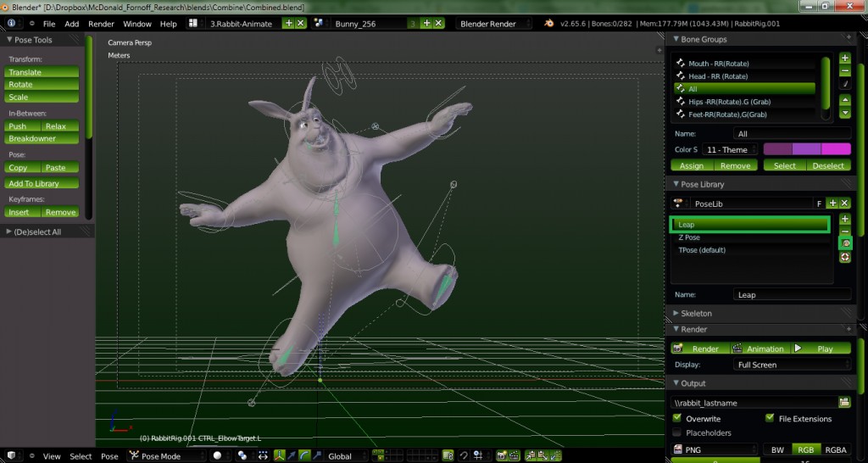The image size is (868, 463).
Task: Open the Pose menu in 3D view header
Action: (109, 456)
